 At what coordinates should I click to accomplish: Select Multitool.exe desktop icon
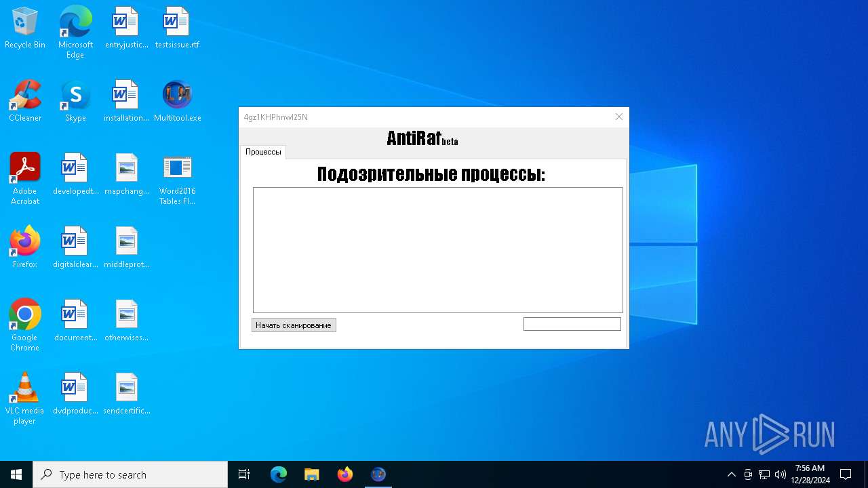point(177,101)
